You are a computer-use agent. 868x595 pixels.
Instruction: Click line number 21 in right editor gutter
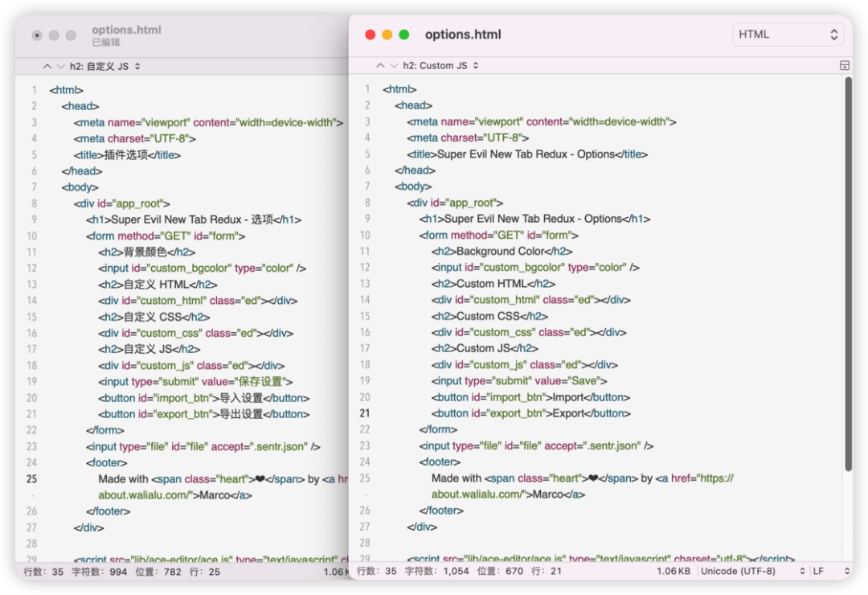(x=364, y=413)
